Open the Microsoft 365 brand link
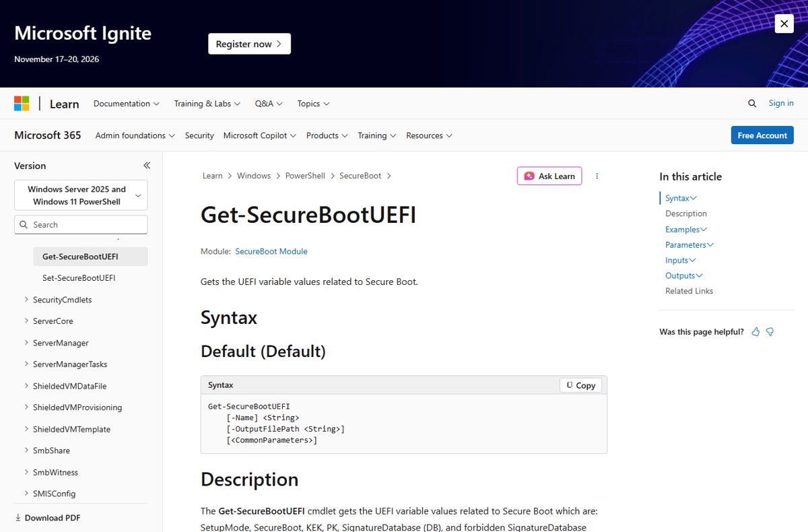Viewport: 808px width, 532px height. pos(48,135)
